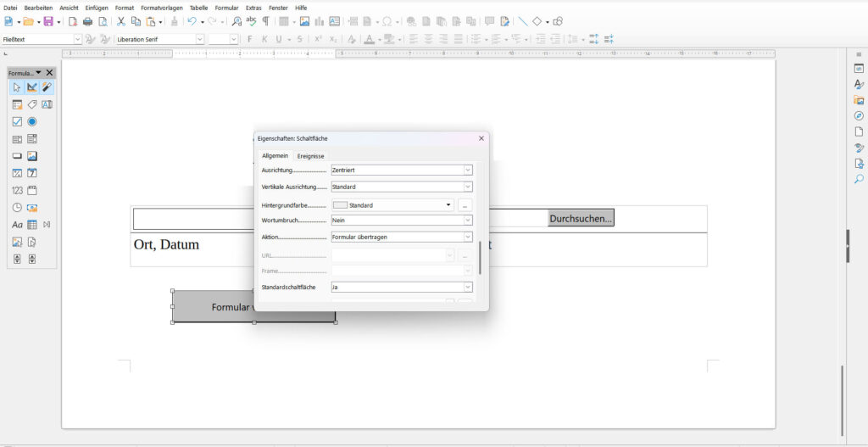Screen dimensions: 868x447
Task: Open the Hintergrundfarbe color picker
Action: (x=448, y=205)
